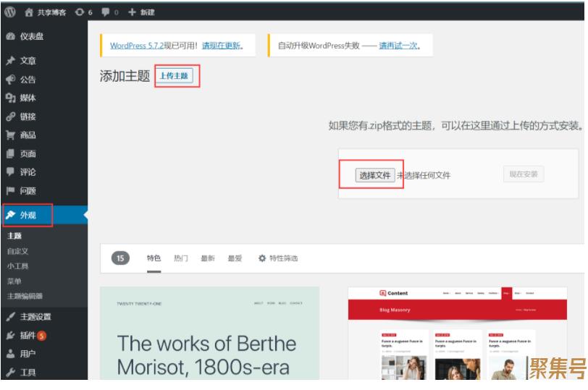Open 插件 plug icon

pos(10,335)
